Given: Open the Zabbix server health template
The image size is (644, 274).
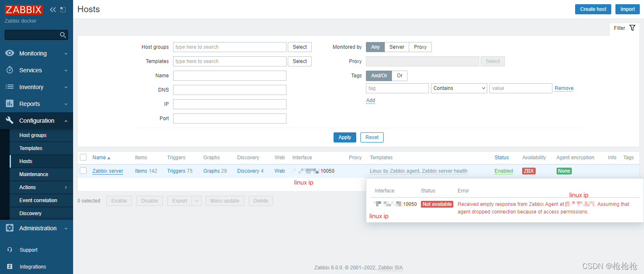Looking at the screenshot, I should tap(444, 171).
